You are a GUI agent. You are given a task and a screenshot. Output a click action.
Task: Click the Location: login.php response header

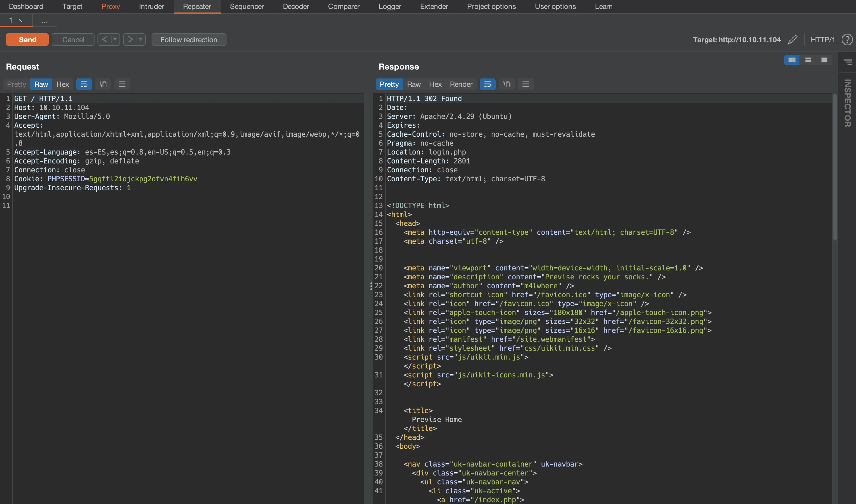[426, 152]
